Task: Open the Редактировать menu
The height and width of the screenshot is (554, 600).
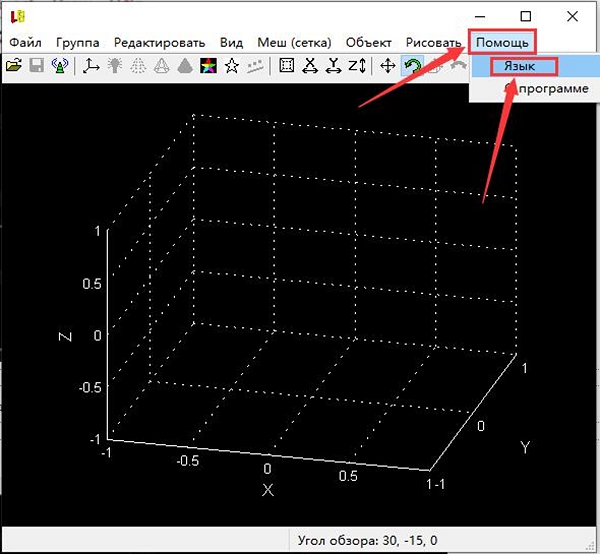Action: 160,42
